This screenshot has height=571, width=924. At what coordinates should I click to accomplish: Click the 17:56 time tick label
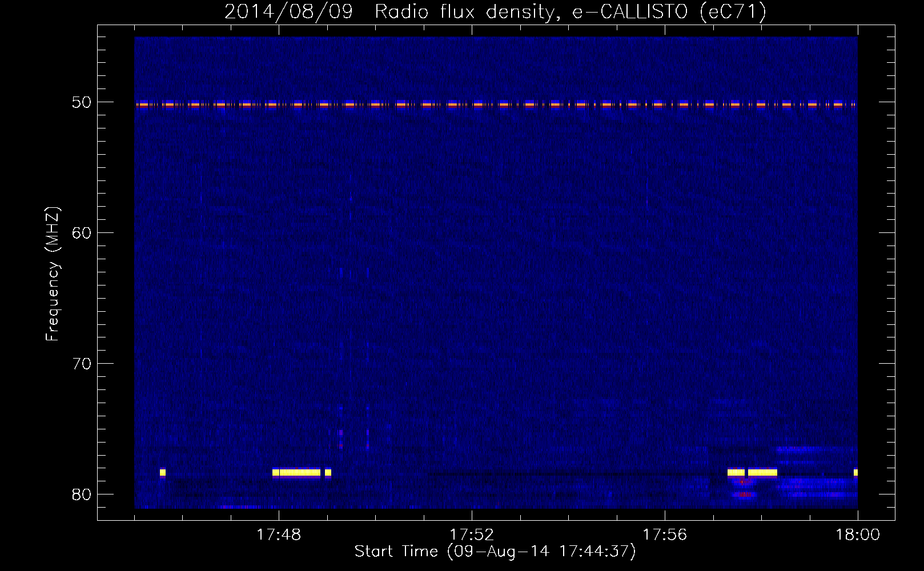pyautogui.click(x=665, y=535)
